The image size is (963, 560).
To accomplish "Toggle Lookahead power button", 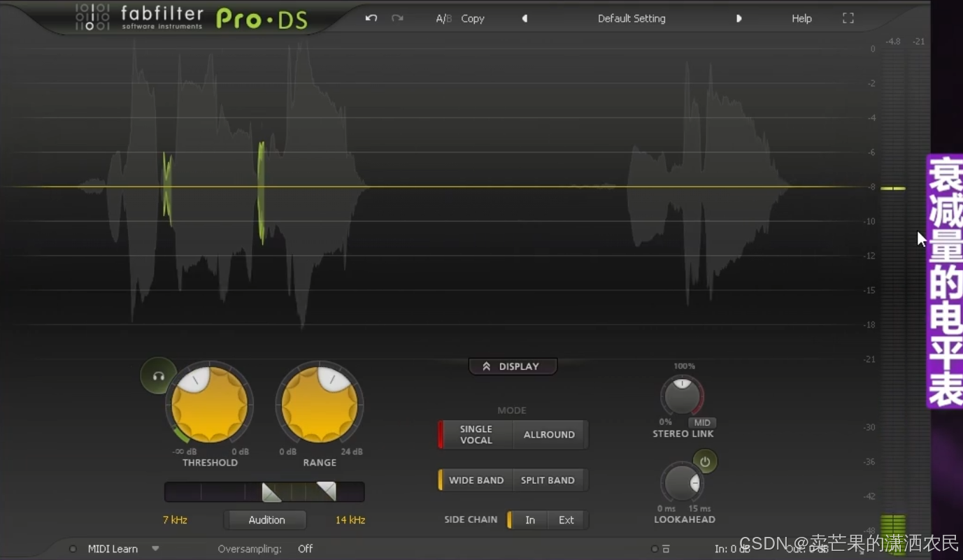I will (705, 462).
